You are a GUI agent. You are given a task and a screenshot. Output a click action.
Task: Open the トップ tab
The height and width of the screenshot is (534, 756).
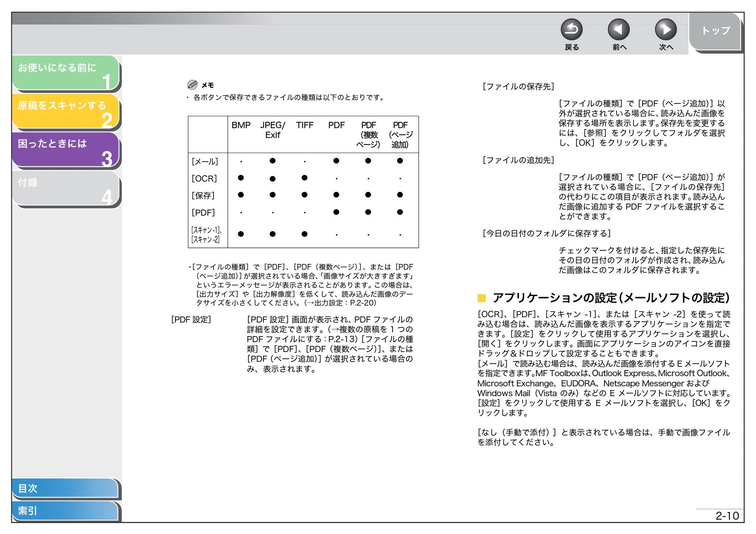(x=715, y=32)
